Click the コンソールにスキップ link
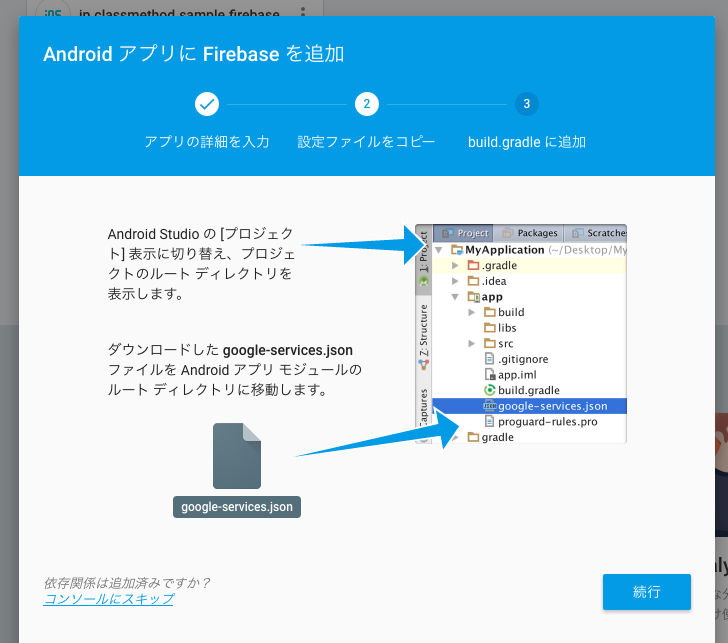Screen dimensions: 728x643 tap(108, 599)
